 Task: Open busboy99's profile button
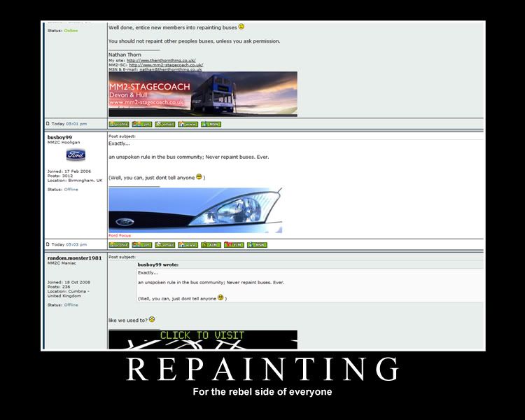point(119,244)
